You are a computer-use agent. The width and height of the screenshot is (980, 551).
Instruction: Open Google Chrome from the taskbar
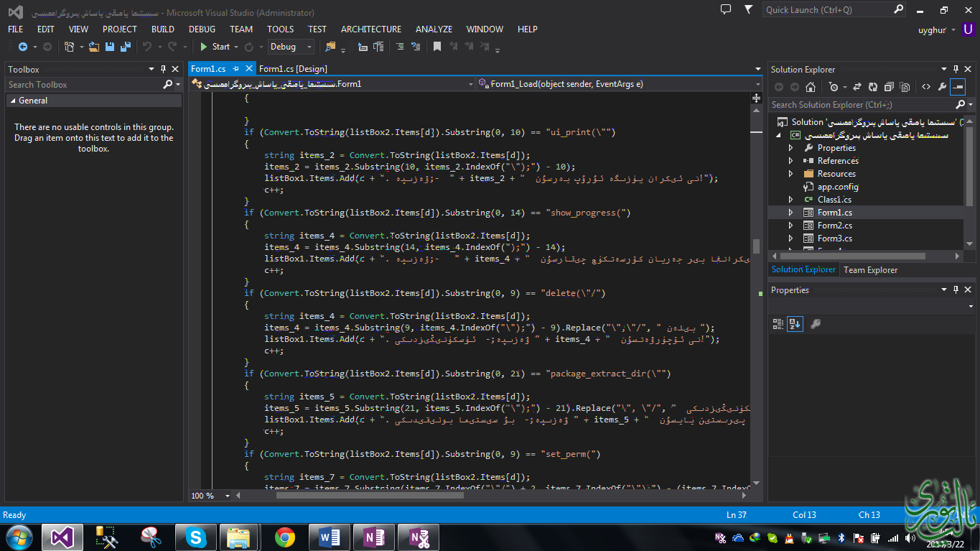[x=284, y=537]
